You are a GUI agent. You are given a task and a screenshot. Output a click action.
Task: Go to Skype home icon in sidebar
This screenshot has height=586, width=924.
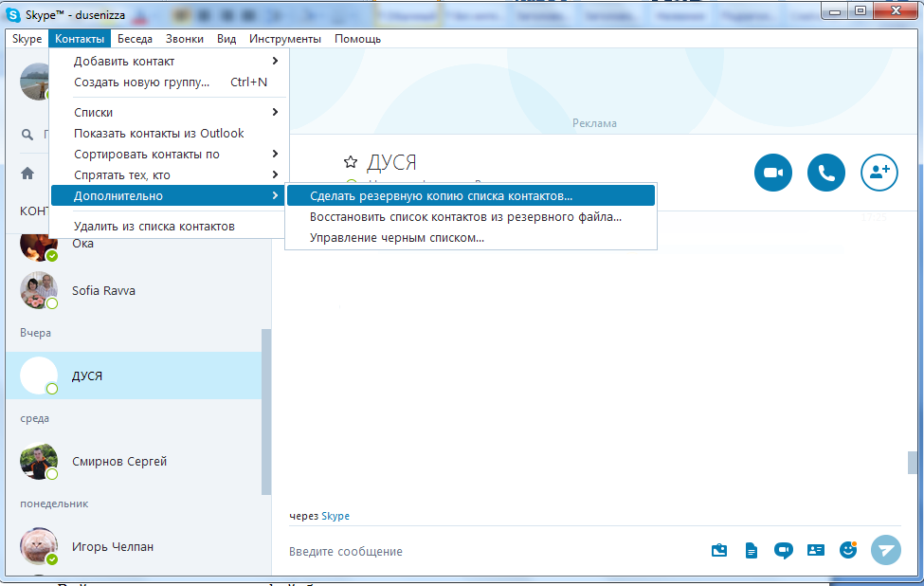point(27,174)
